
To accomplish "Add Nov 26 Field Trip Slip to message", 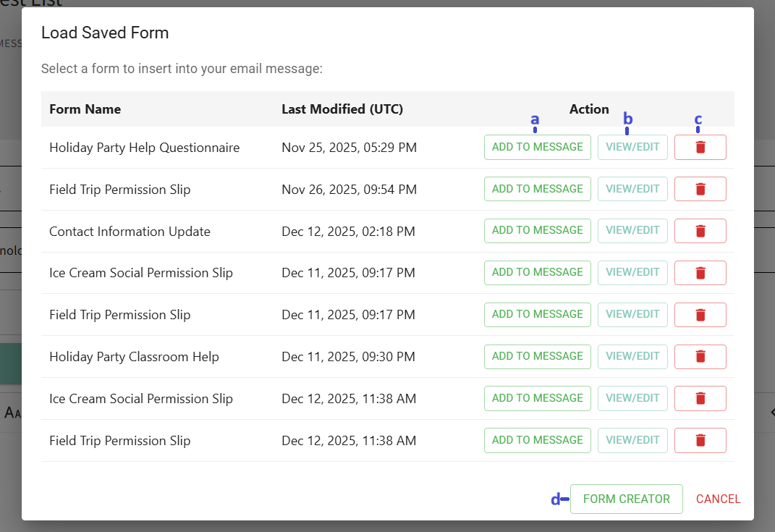I will point(537,189).
